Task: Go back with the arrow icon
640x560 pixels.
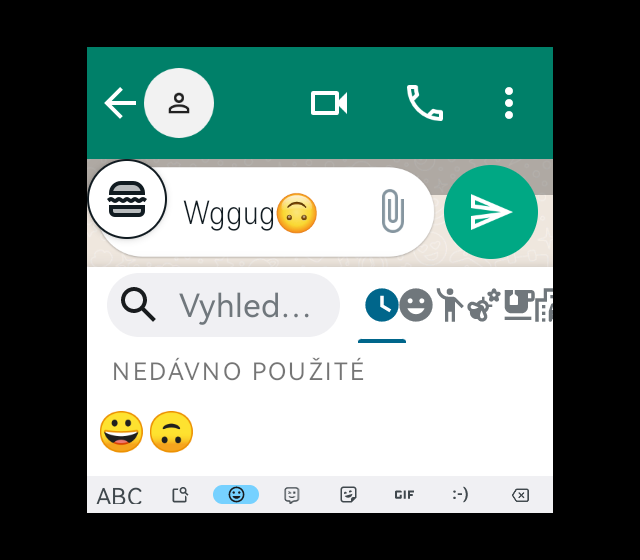Action: point(120,103)
